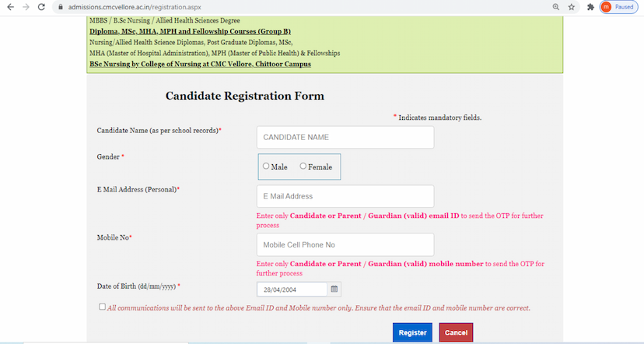Bookmark this page with the star icon
The width and height of the screenshot is (644, 344).
(x=572, y=6)
